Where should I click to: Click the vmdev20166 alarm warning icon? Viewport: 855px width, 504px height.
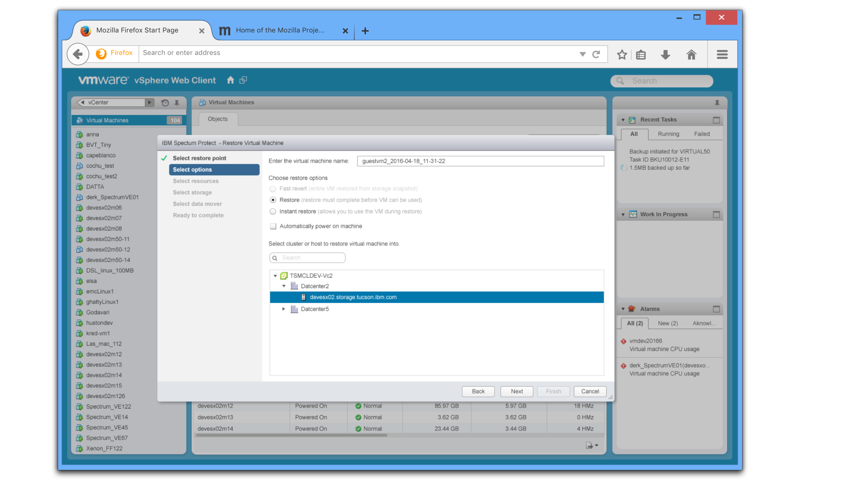coord(623,341)
